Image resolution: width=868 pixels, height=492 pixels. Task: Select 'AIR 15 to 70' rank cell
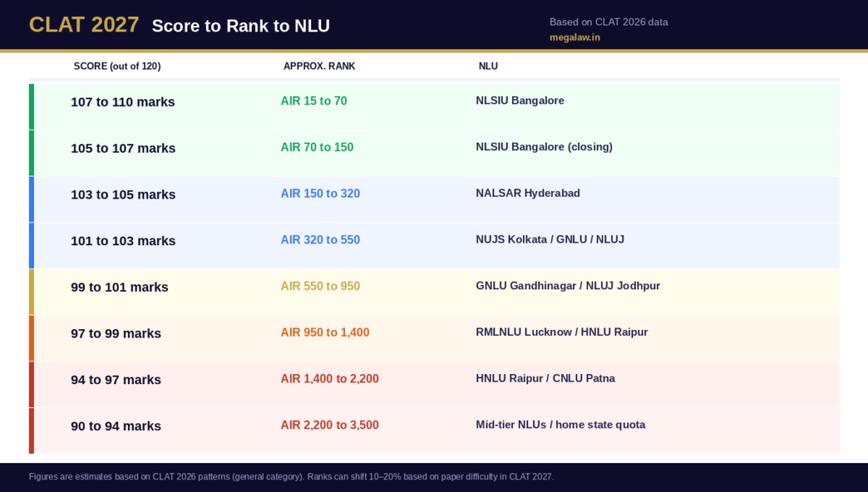(x=314, y=101)
